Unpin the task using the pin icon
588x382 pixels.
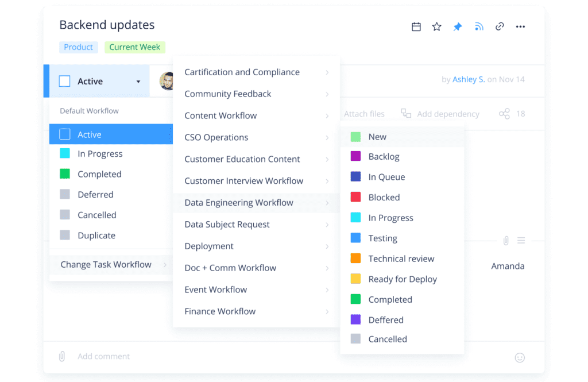pyautogui.click(x=457, y=26)
